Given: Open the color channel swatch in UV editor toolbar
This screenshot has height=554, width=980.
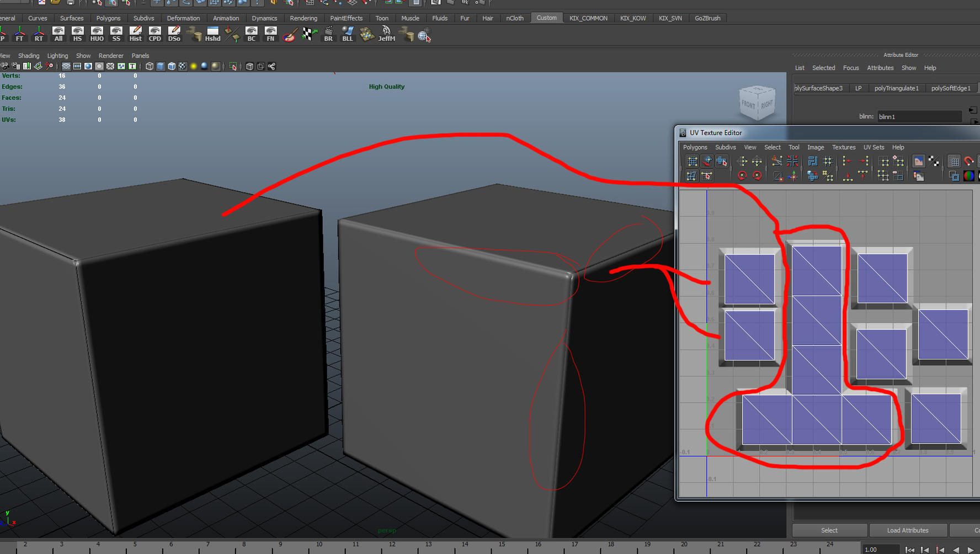Looking at the screenshot, I should point(968,176).
